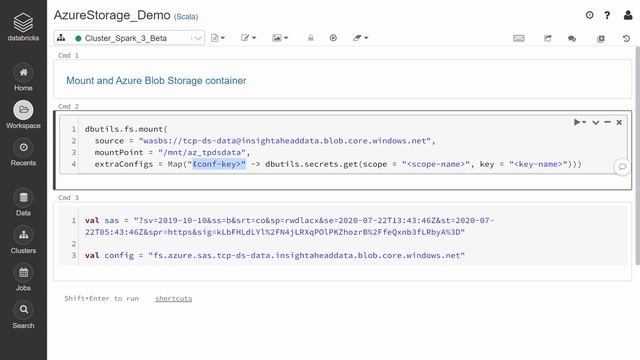Click the Cmd 1 label
The height and width of the screenshot is (360, 640).
point(68,56)
